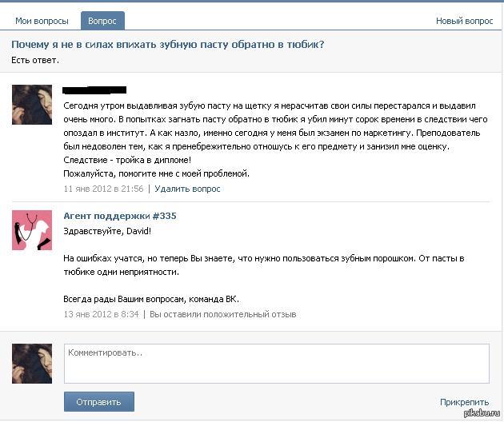Viewport: 504px width, 422px height.
Task: Send the comment with Отправить button
Action: [x=99, y=402]
